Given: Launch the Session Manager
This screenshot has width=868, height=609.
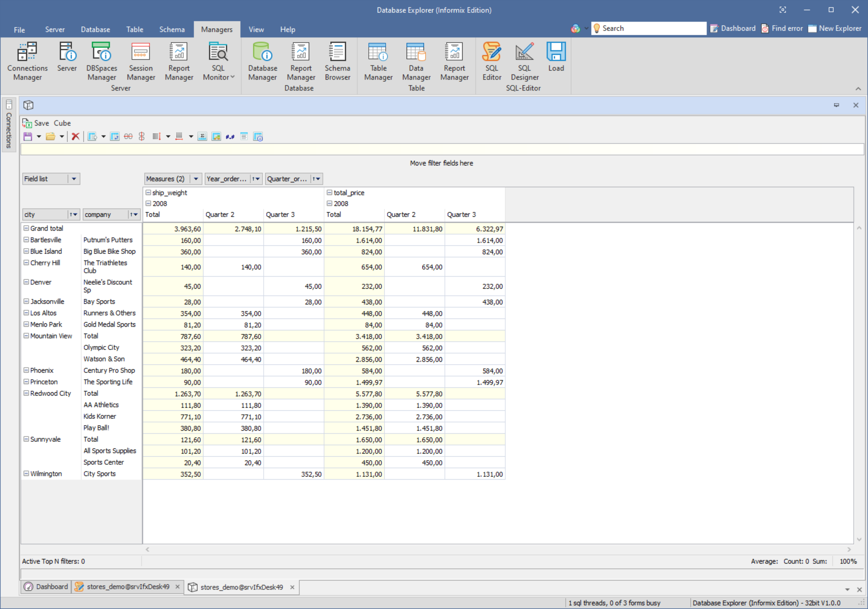Looking at the screenshot, I should (x=141, y=62).
